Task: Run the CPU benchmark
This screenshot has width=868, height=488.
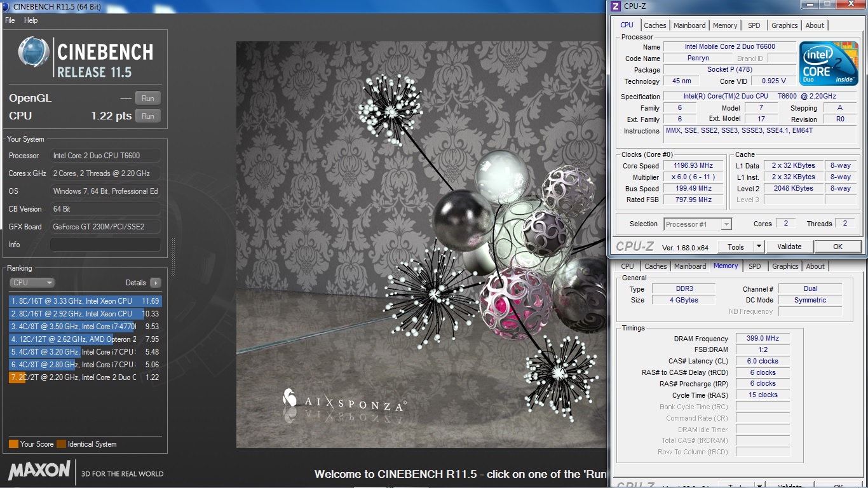Action: click(x=147, y=116)
